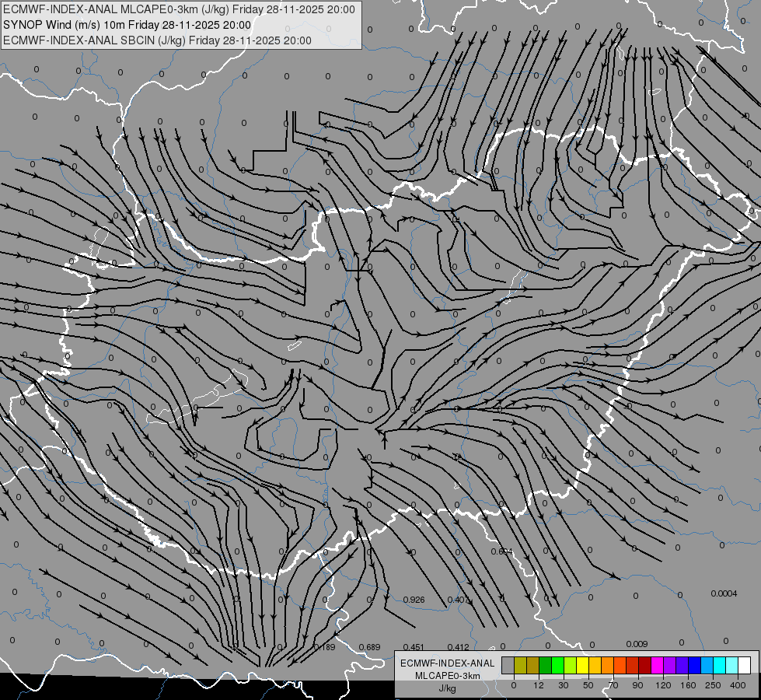Image resolution: width=761 pixels, height=700 pixels.
Task: Pick the magenta swatch in the color legend
Action: (x=657, y=665)
